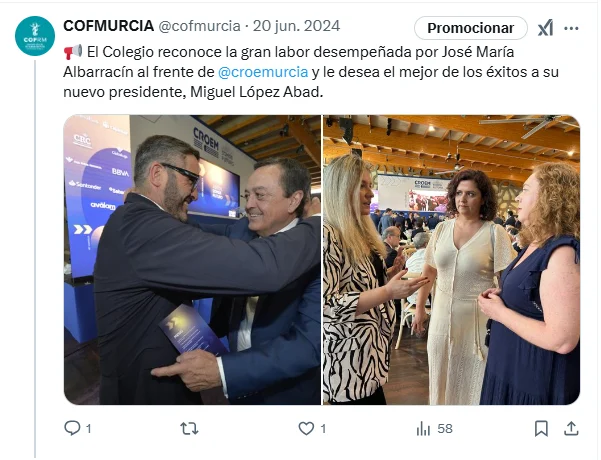Open the @cofmurcia handle
The image size is (601, 460).
pyautogui.click(x=199, y=26)
